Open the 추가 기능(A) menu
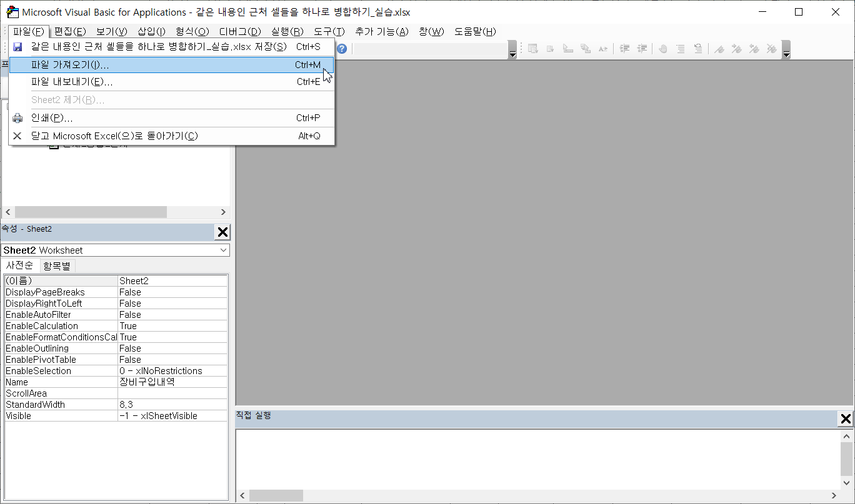This screenshot has height=504, width=855. click(x=381, y=31)
